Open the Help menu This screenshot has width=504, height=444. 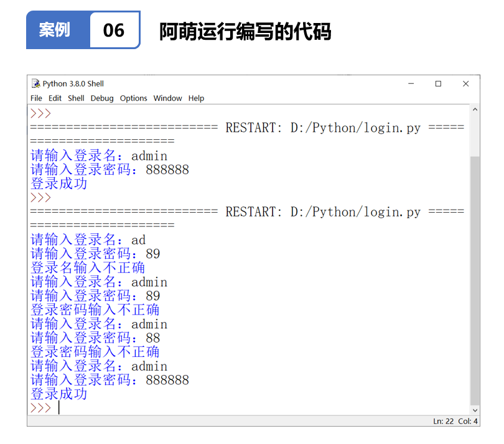pyautogui.click(x=196, y=98)
